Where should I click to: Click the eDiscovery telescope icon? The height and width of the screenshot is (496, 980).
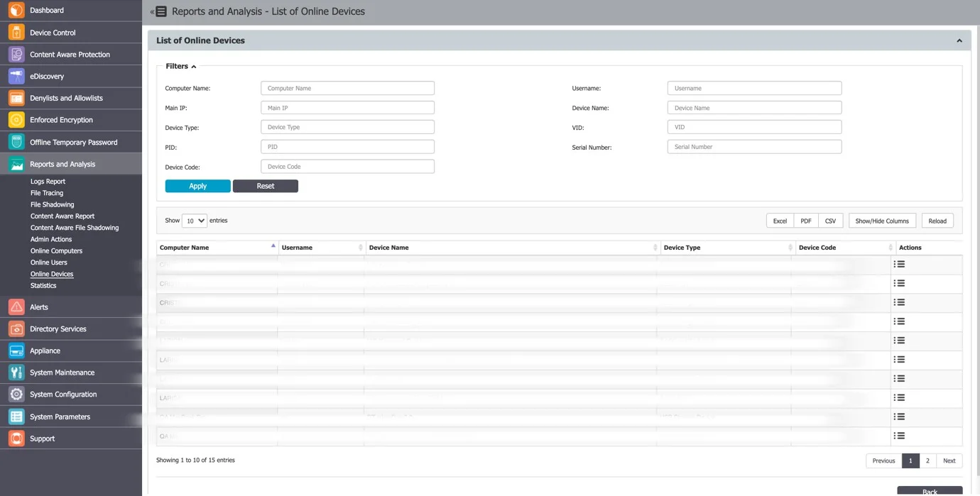16,76
